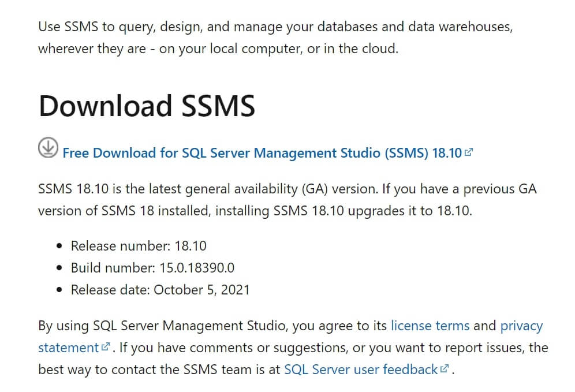Click the bullet dot beside Build number
575x392 pixels.
tap(59, 268)
